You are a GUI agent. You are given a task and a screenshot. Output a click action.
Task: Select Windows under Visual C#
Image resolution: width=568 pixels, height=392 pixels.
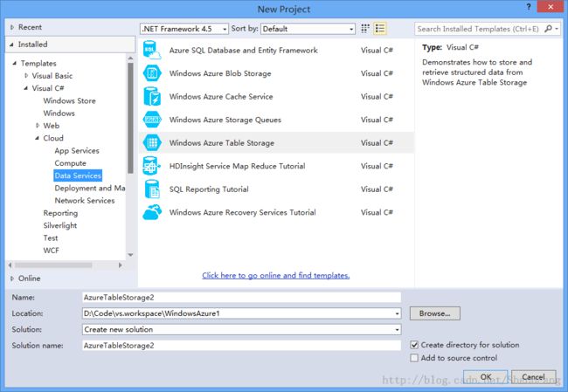click(x=59, y=113)
